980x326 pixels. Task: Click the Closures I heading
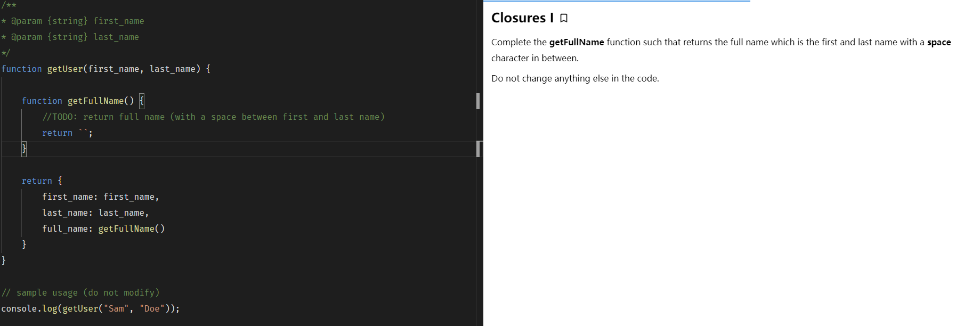[522, 18]
